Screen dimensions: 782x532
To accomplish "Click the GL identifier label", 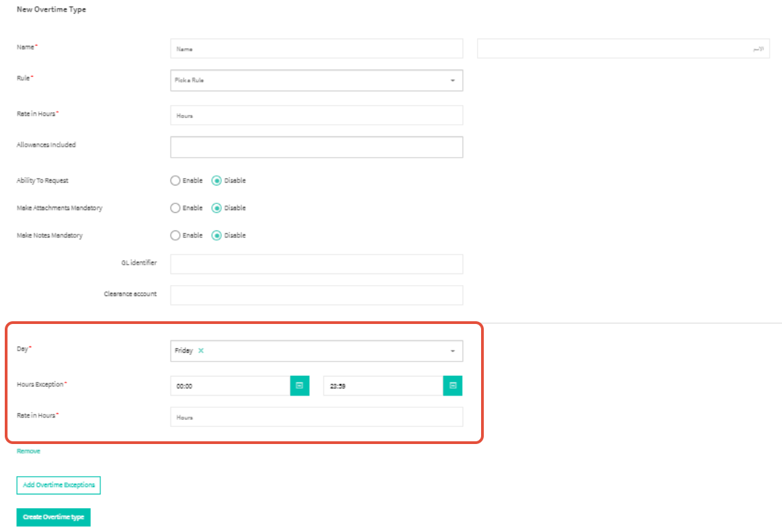I will tap(139, 263).
